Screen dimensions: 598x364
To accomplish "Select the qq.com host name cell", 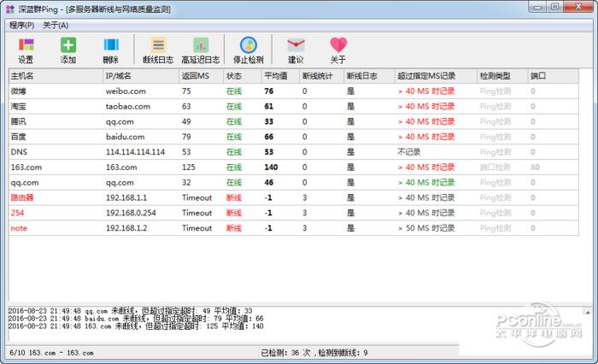I will [25, 183].
